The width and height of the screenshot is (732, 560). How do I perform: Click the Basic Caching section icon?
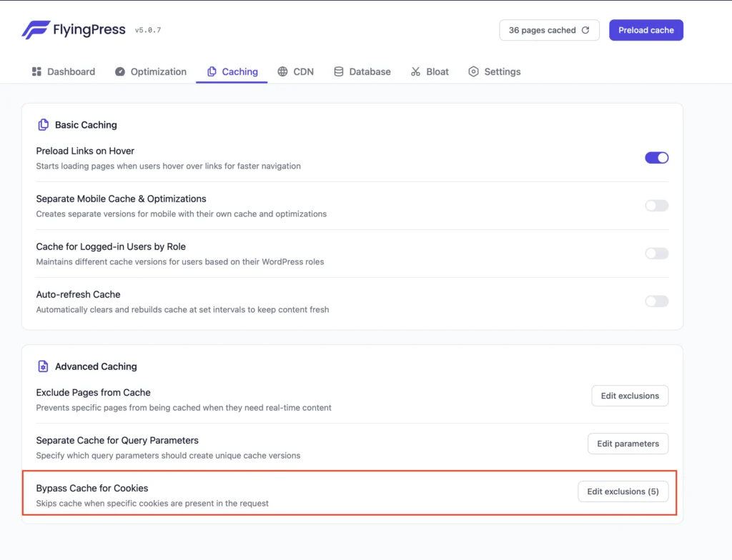coord(43,124)
